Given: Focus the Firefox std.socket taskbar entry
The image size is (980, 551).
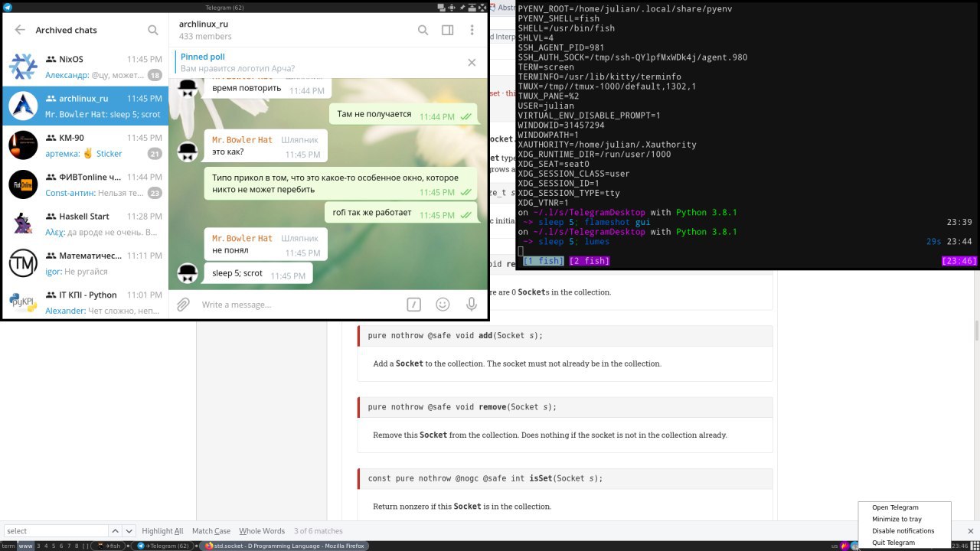Looking at the screenshot, I should click(x=284, y=546).
